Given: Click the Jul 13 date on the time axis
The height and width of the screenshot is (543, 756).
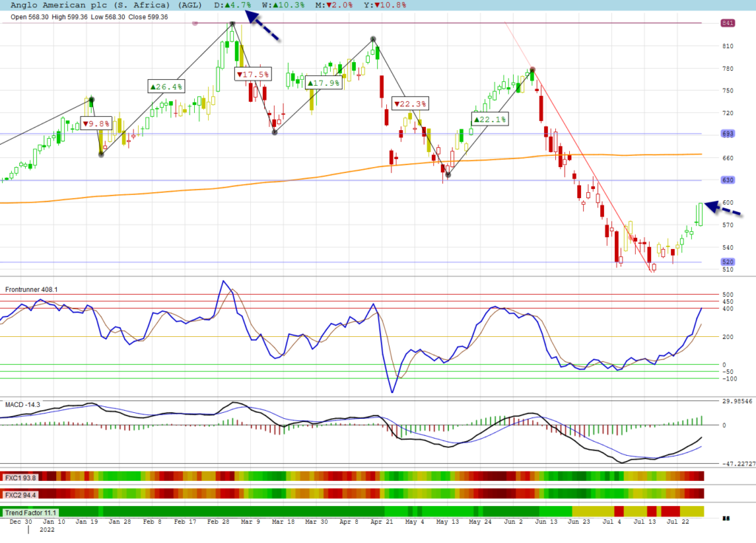Looking at the screenshot, I should pyautogui.click(x=645, y=522).
